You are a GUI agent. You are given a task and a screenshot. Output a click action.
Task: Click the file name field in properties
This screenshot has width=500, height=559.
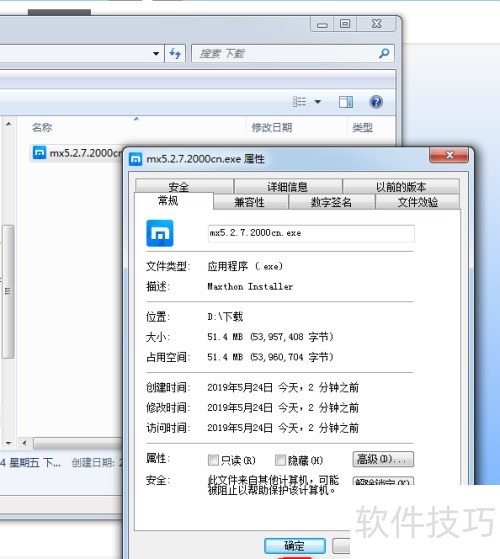pyautogui.click(x=311, y=234)
